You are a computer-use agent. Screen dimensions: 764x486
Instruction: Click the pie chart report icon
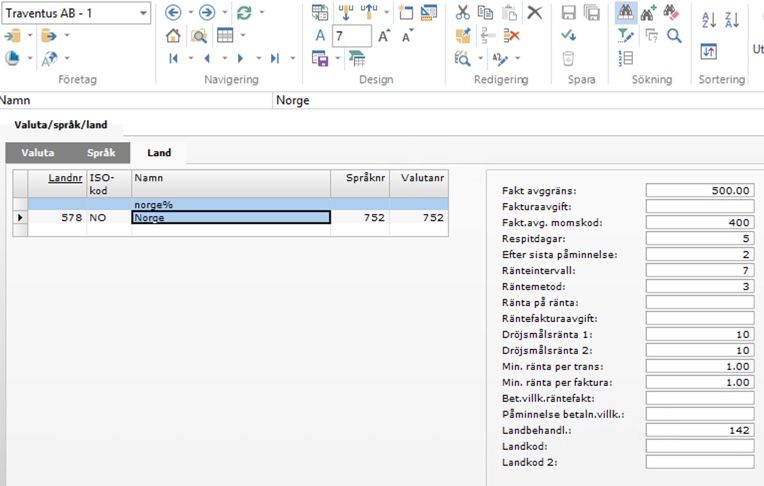click(x=12, y=58)
